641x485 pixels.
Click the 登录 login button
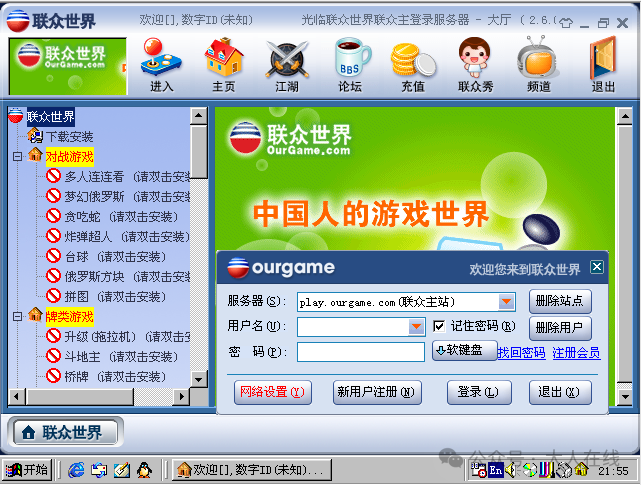tap(479, 392)
